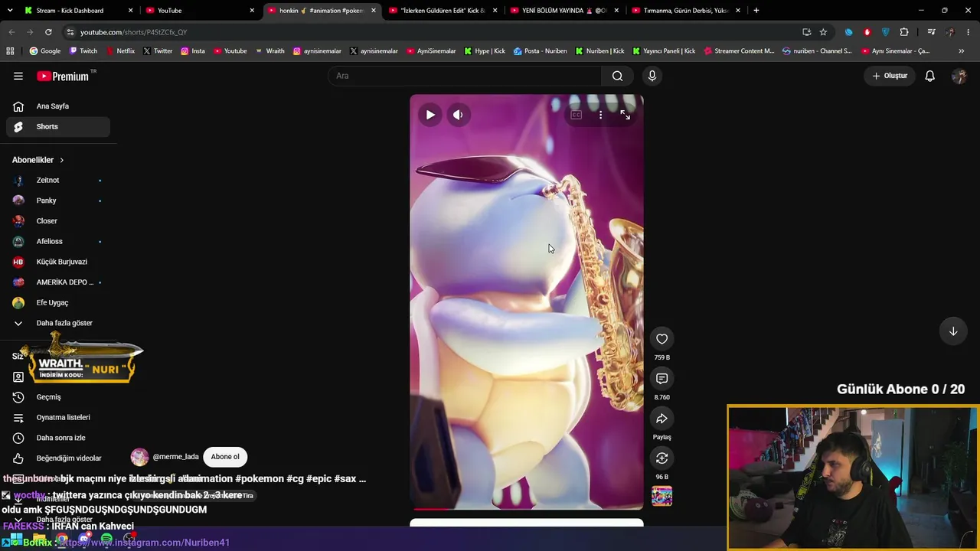
Task: Open Yayıncı Paneli | Kick bookmark
Action: point(664,51)
